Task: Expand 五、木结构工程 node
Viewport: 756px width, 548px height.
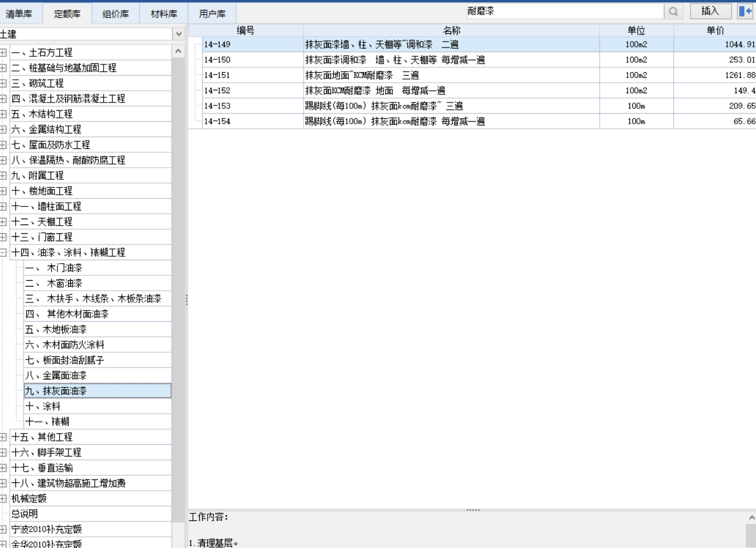Action: click(x=4, y=114)
